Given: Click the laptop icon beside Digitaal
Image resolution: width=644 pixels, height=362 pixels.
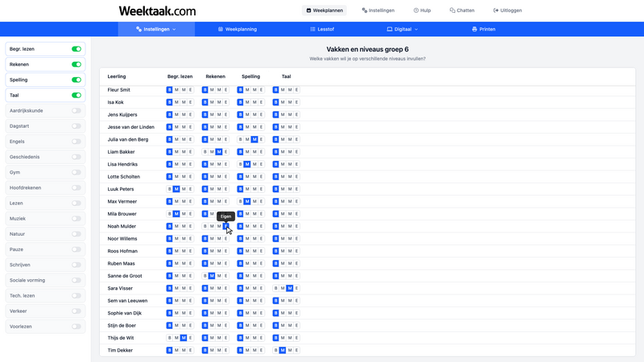Looking at the screenshot, I should [x=390, y=29].
